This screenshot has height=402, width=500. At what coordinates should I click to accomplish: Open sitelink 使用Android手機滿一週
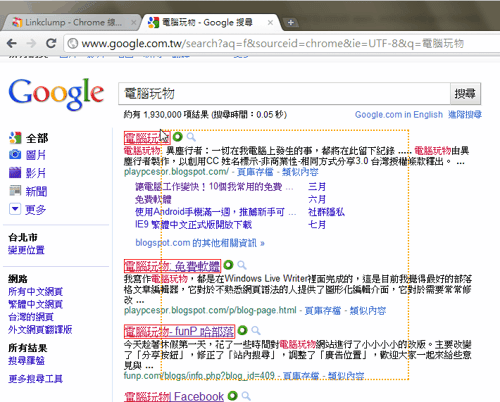coord(210,212)
